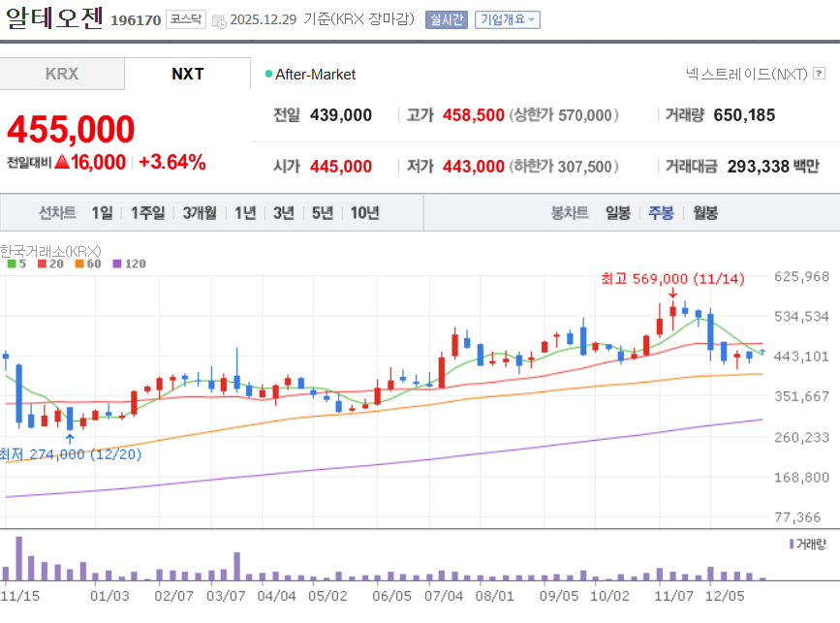Open the Nextrade (NXT) help question icon
840x623 pixels.
tap(819, 74)
